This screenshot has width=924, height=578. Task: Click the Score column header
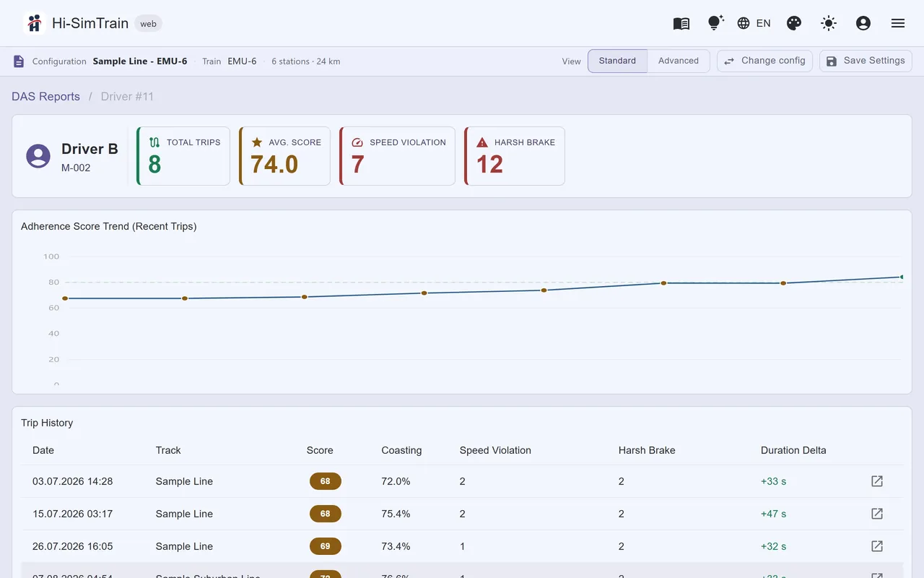click(320, 450)
